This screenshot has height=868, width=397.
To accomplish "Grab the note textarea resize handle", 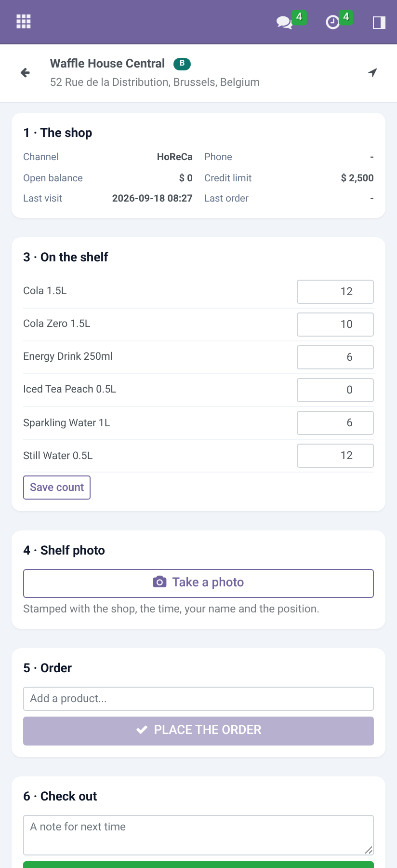I will (x=369, y=850).
